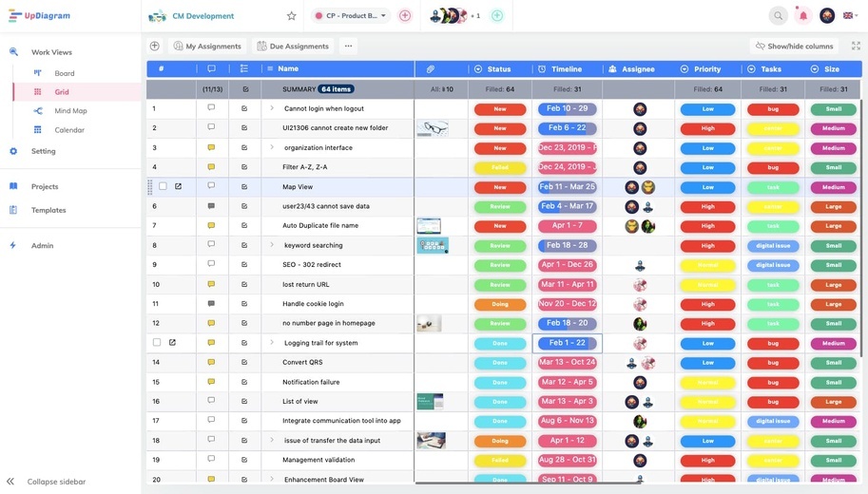
Task: Expand organization interface subtasks
Action: [272, 147]
